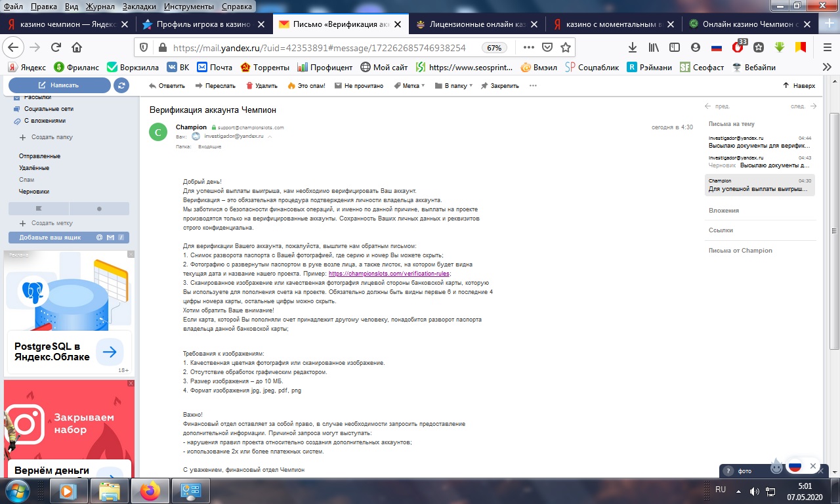Open the Инструменты menu

[188, 7]
